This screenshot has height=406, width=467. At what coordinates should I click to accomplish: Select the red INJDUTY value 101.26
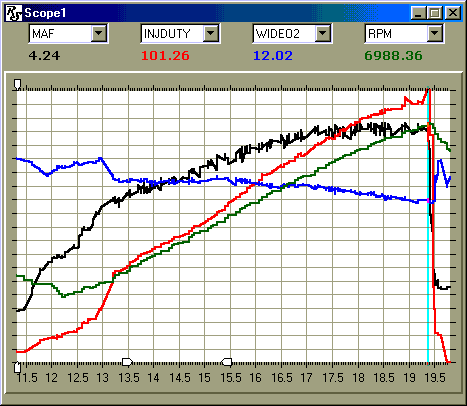(165, 55)
